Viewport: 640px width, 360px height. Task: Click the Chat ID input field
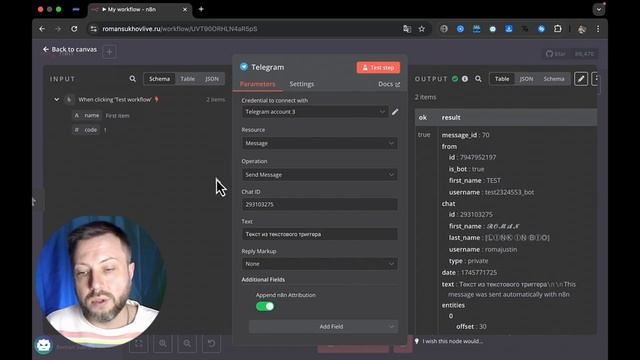click(x=319, y=204)
